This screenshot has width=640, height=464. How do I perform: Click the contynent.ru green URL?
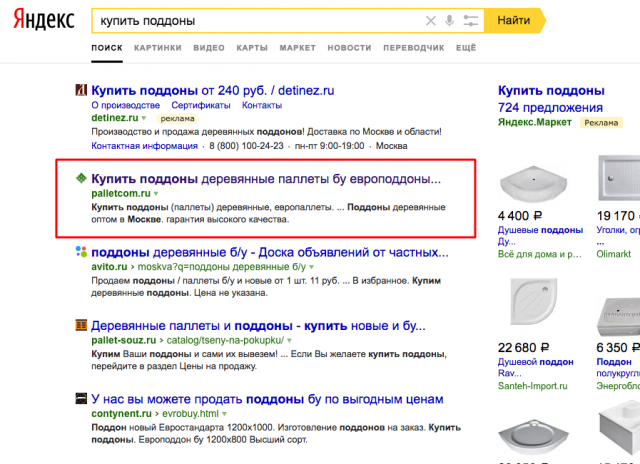coord(122,414)
